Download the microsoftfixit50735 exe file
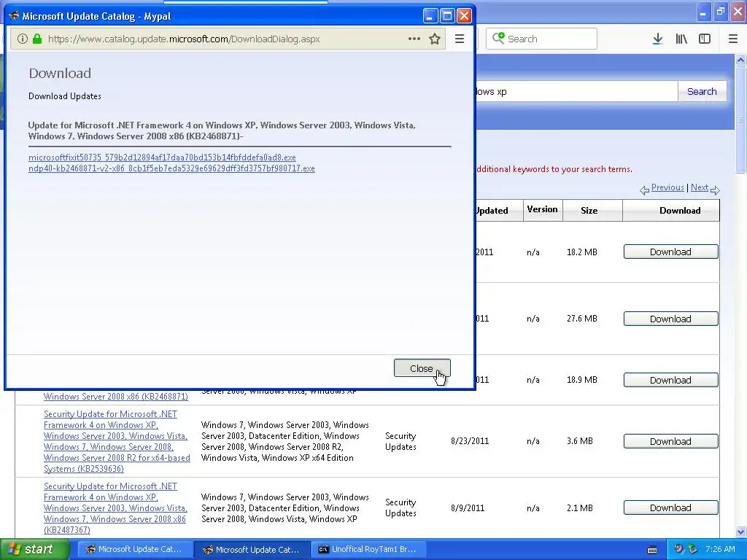The height and width of the screenshot is (560, 747). 162,157
